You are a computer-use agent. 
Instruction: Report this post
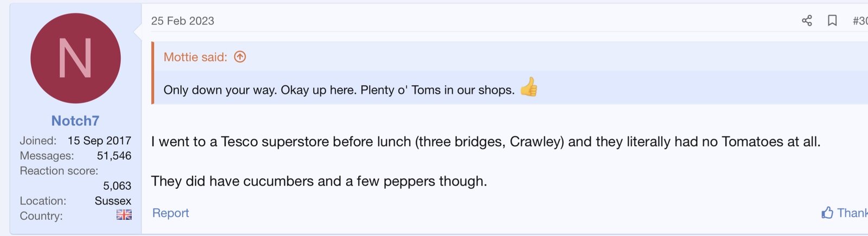170,213
